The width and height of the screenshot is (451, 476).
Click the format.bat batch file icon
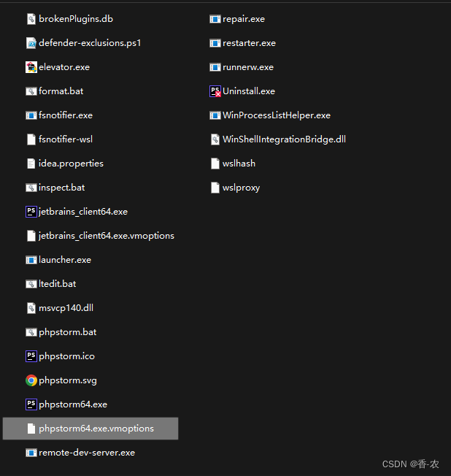tap(31, 91)
